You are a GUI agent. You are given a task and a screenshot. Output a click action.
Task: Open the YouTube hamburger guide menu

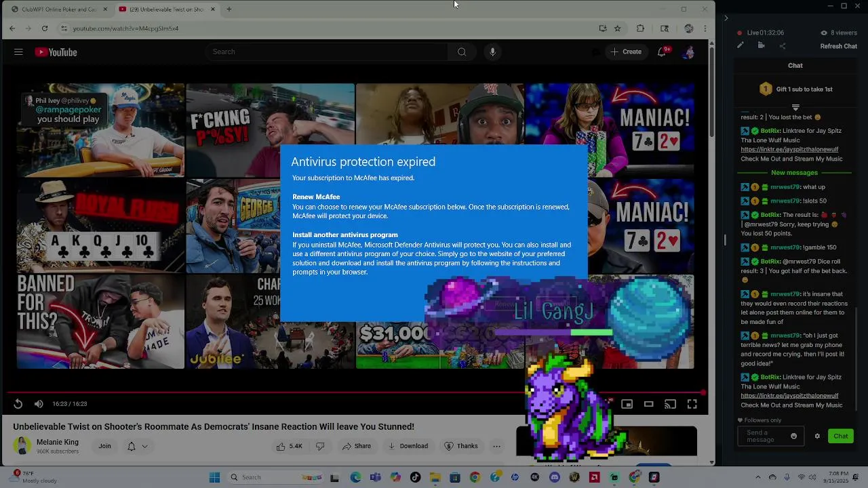click(18, 52)
